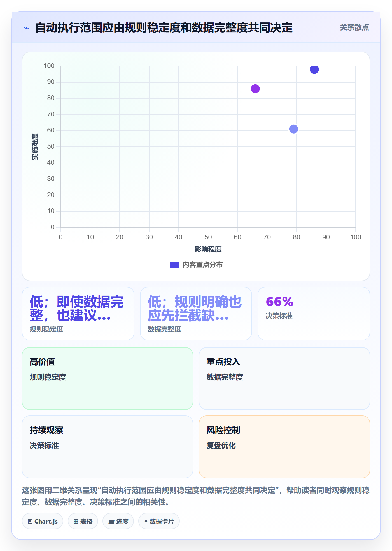Click the 表格 tag chip
Image resolution: width=392 pixels, height=551 pixels.
83,521
